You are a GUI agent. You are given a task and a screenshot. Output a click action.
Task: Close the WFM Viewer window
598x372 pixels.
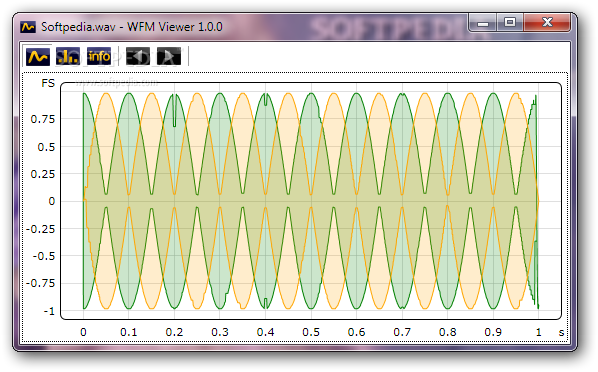pyautogui.click(x=547, y=23)
